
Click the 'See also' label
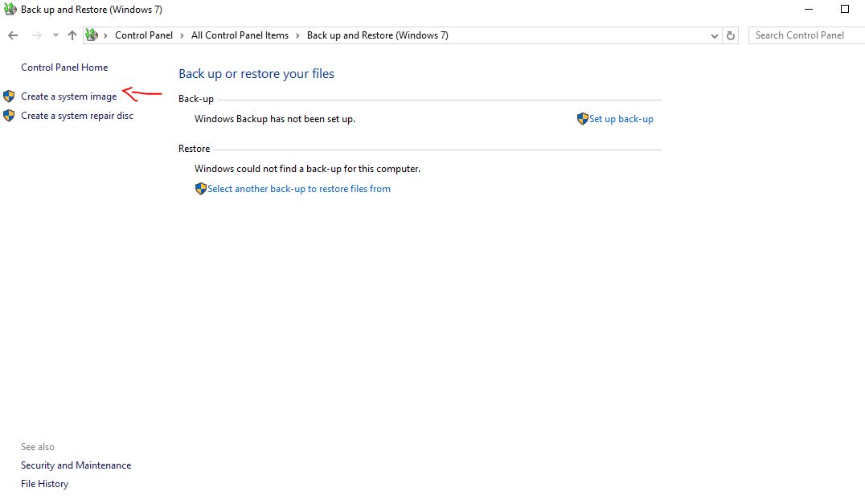(38, 447)
